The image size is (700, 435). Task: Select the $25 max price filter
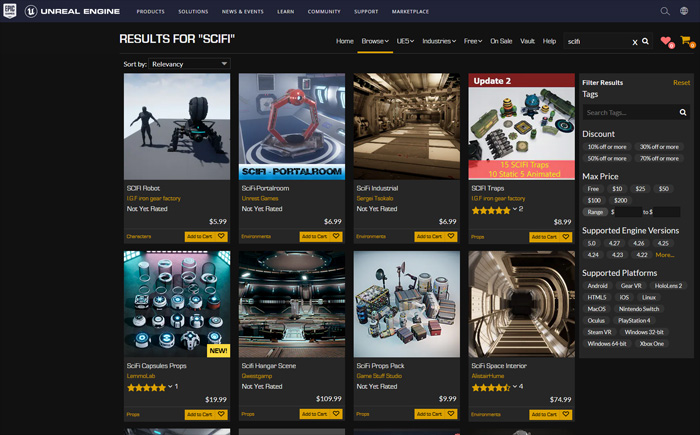pyautogui.click(x=640, y=189)
